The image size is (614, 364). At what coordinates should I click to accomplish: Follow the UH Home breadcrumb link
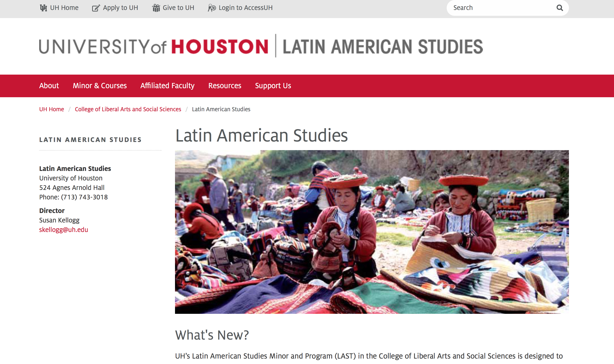[x=52, y=109]
